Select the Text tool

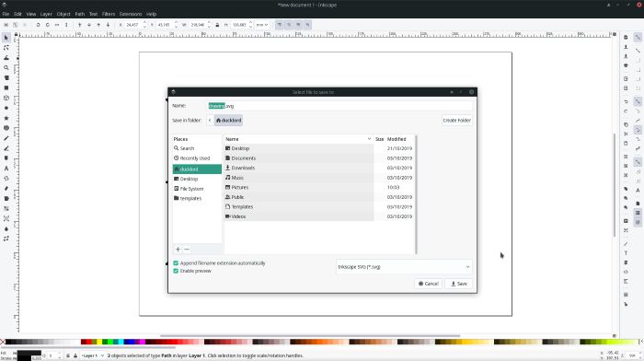6,169
